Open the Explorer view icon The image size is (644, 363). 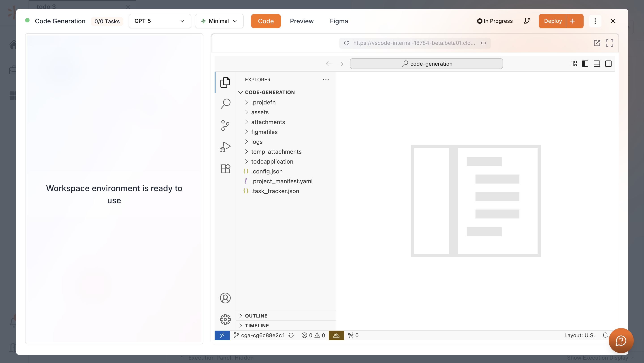[x=225, y=82]
